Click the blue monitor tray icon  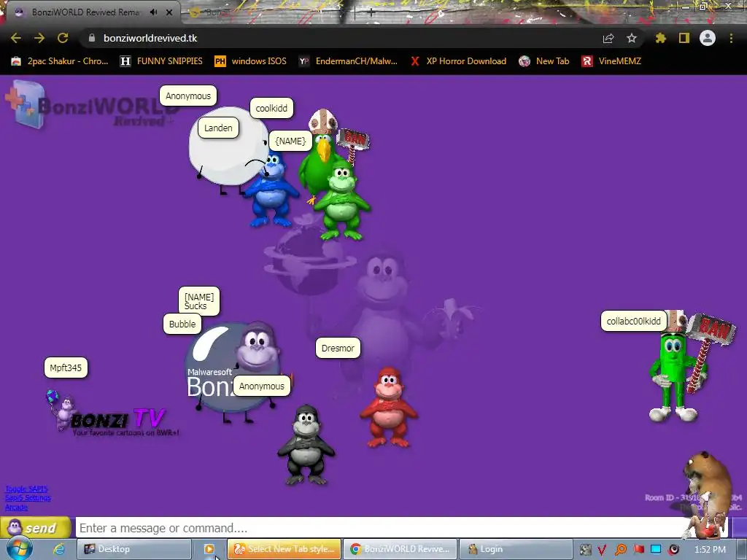point(656,550)
